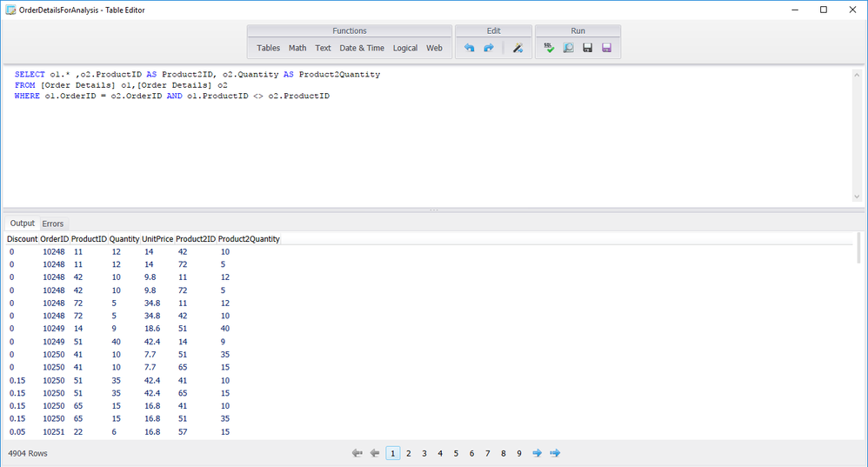
Task: Advance to the next results page arrow
Action: tap(537, 453)
